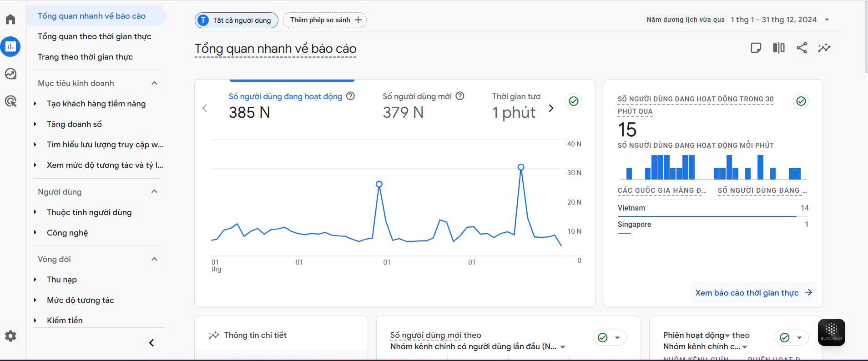868x361 pixels.
Task: Expand the 'Thuộc tính người dùng' tree item
Action: coord(35,212)
